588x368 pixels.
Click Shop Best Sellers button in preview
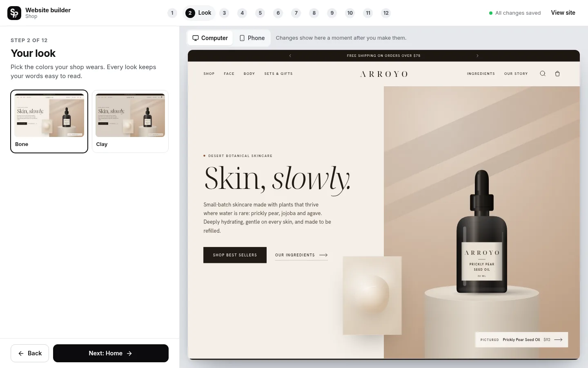235,255
